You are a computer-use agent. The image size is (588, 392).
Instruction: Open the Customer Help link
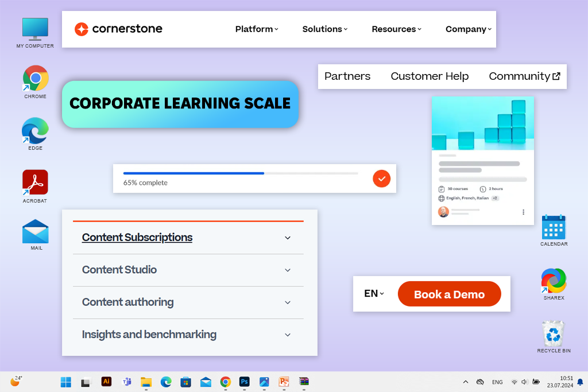click(430, 76)
